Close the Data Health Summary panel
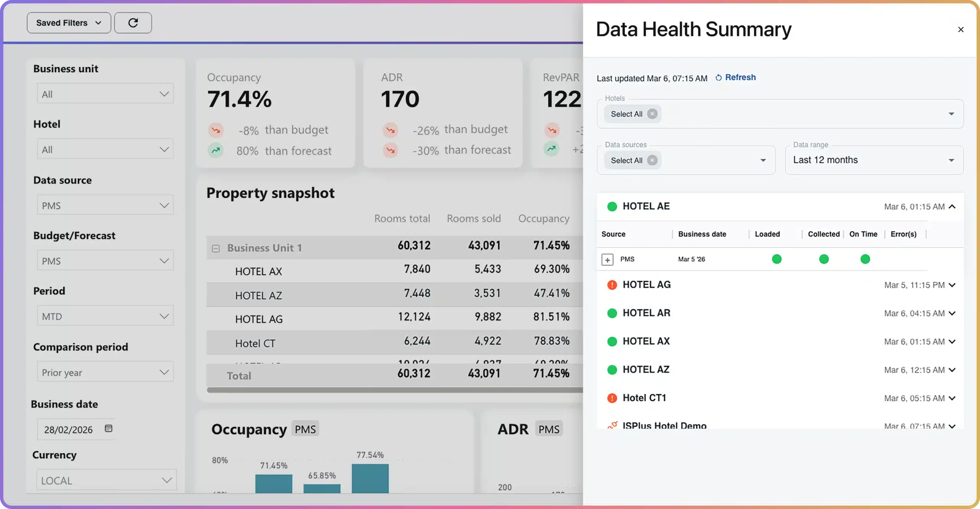980x509 pixels. [960, 29]
